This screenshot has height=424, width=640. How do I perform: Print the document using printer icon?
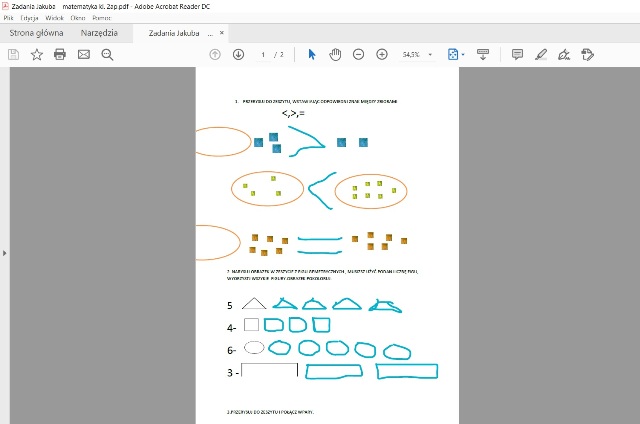[x=60, y=54]
